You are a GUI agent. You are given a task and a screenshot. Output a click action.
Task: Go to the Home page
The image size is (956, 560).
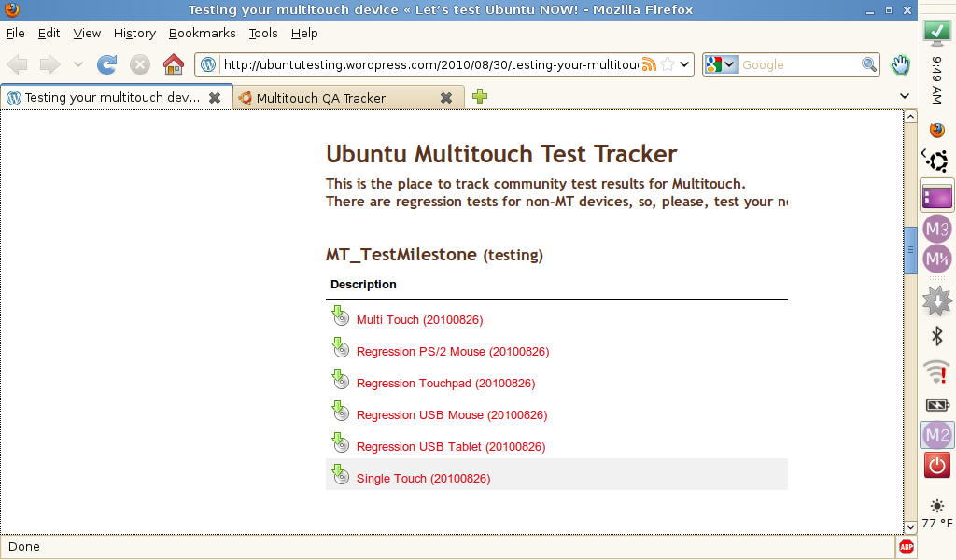(173, 64)
